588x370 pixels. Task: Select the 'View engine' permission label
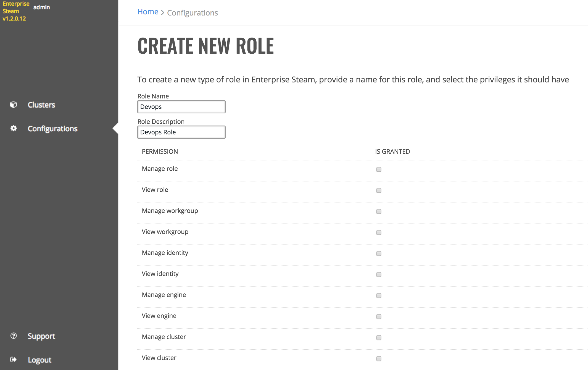click(x=159, y=316)
